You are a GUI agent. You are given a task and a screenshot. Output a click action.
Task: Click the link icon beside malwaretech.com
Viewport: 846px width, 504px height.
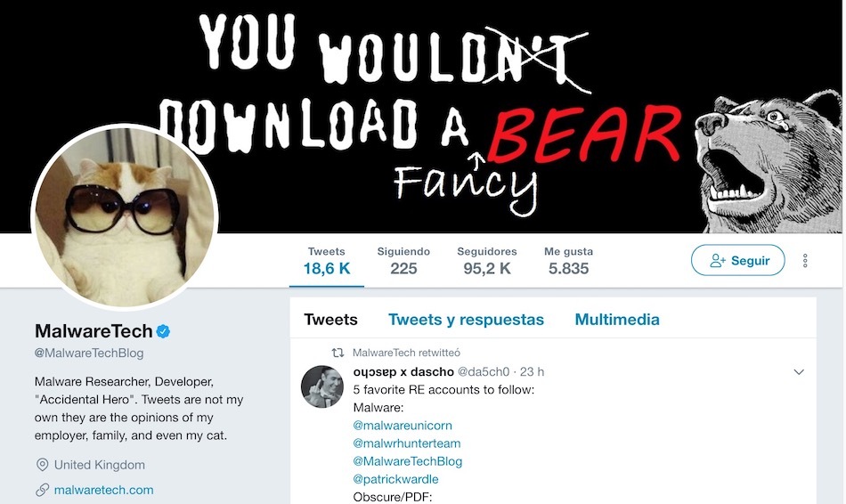click(x=42, y=490)
